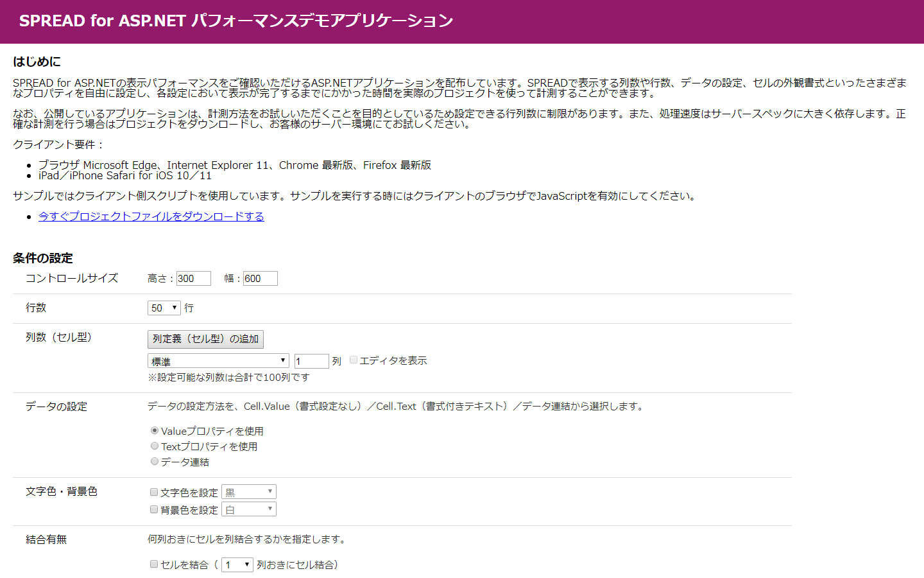Enable the 文字色を設定 checkbox
The height and width of the screenshot is (578, 924).
click(x=154, y=492)
